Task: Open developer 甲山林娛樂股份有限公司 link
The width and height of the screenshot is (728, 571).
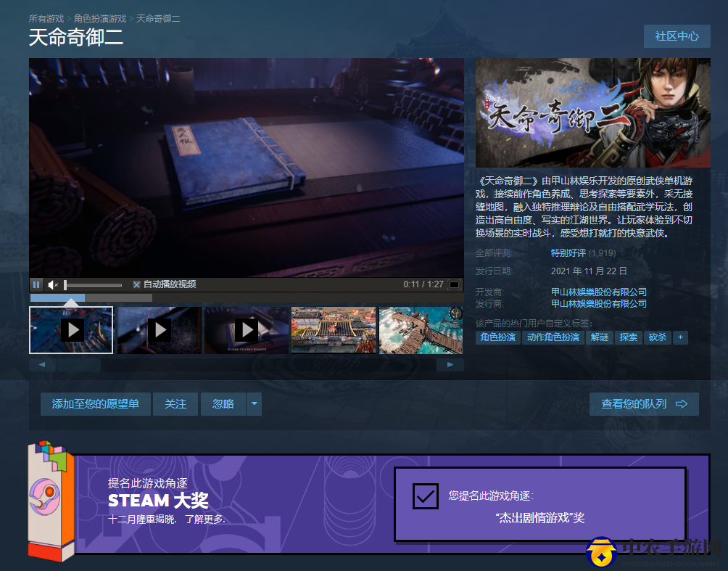Action: click(598, 292)
